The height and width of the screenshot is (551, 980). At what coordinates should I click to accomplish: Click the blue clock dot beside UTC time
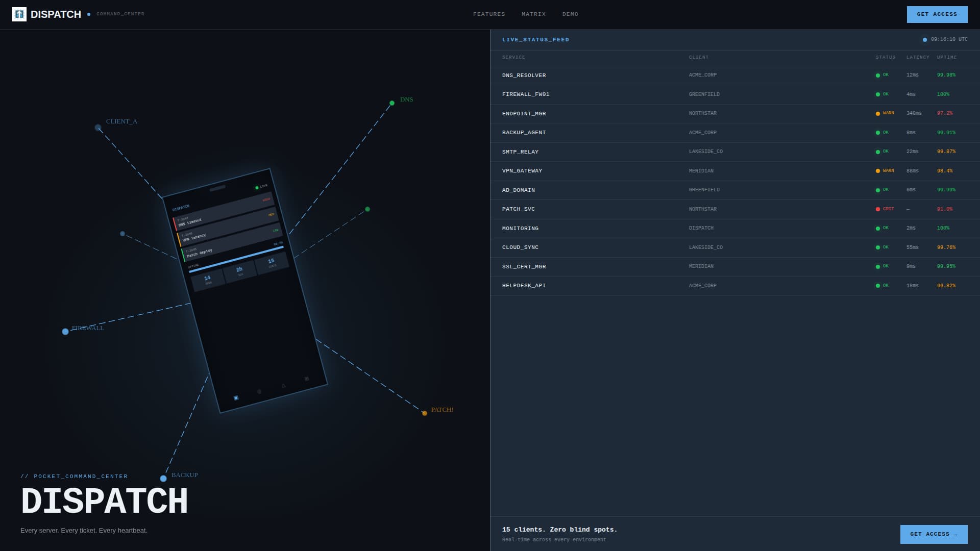click(925, 40)
